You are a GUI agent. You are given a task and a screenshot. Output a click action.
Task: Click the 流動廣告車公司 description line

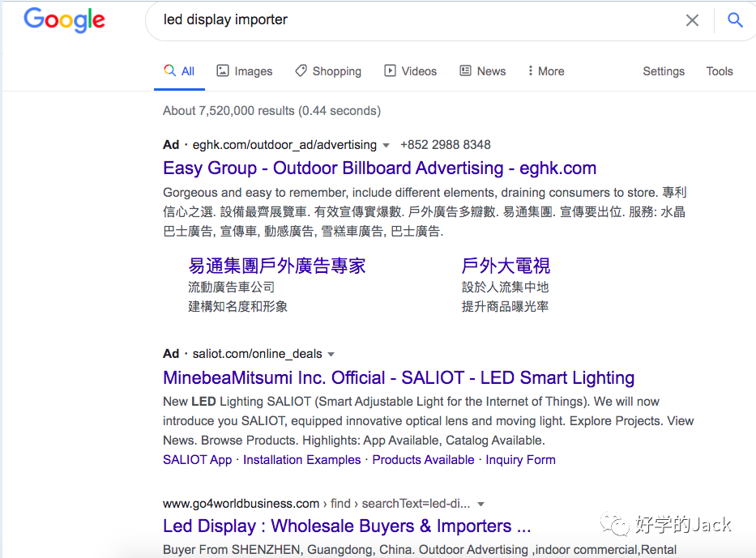(232, 288)
